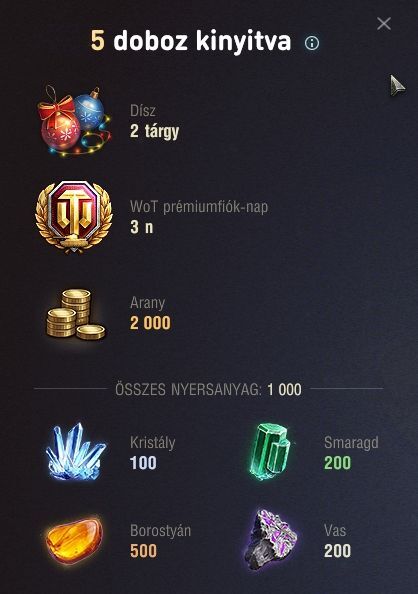The height and width of the screenshot is (594, 418).
Task: Select the '2 tárgy' decoration count text
Action: pos(154,131)
